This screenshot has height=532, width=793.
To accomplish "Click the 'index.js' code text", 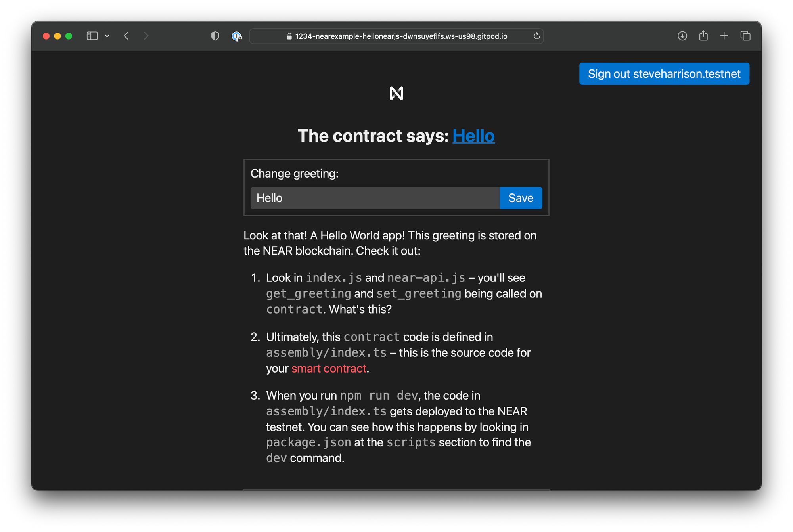I will tap(334, 278).
